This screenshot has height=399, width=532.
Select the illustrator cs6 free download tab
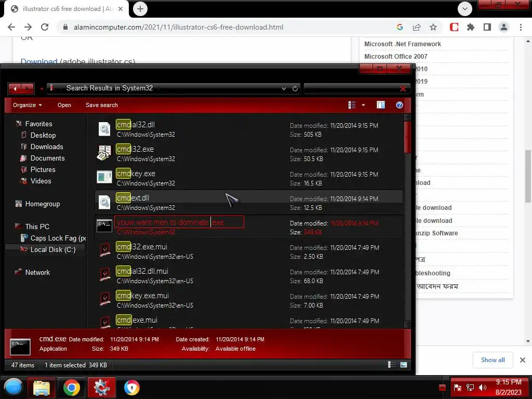(x=66, y=9)
